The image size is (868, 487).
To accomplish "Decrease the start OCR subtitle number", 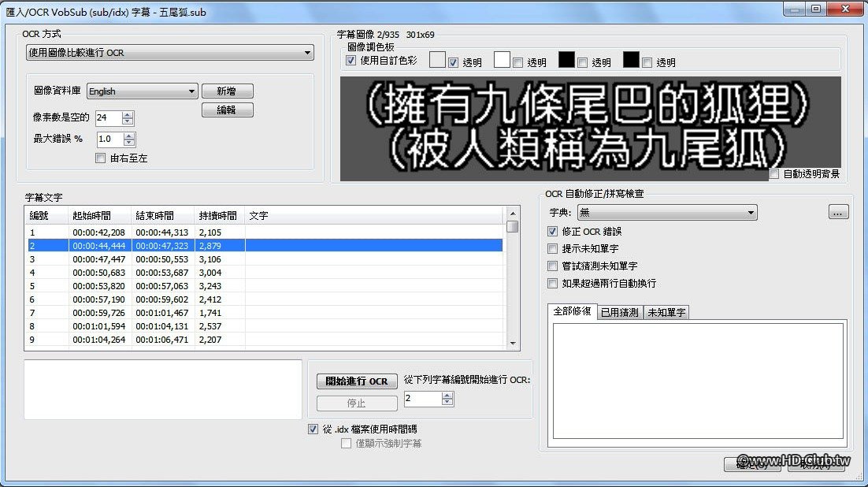I will pos(448,402).
